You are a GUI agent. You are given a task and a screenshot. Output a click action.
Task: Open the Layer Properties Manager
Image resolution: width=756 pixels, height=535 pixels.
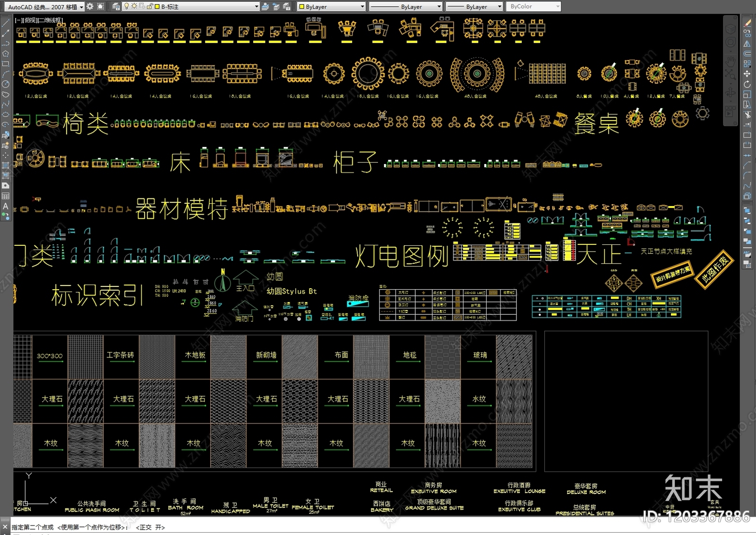click(116, 7)
